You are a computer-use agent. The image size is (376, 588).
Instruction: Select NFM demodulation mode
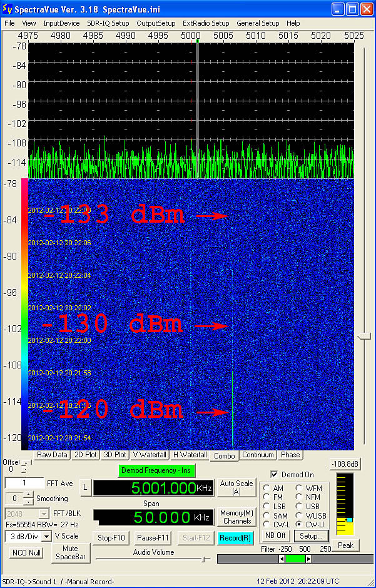coord(299,497)
